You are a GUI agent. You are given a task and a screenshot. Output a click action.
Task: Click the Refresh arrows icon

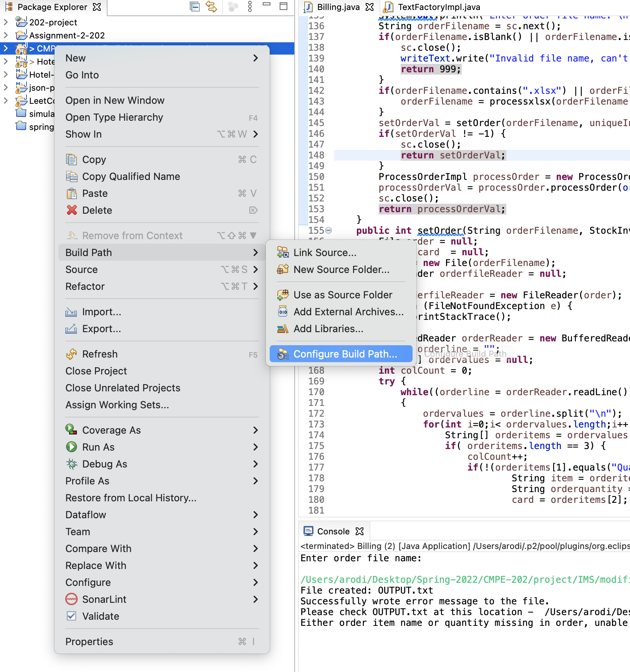coord(71,354)
